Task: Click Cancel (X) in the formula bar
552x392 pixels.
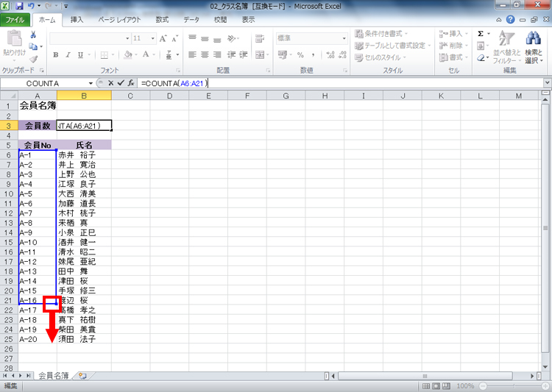Action: pyautogui.click(x=110, y=83)
